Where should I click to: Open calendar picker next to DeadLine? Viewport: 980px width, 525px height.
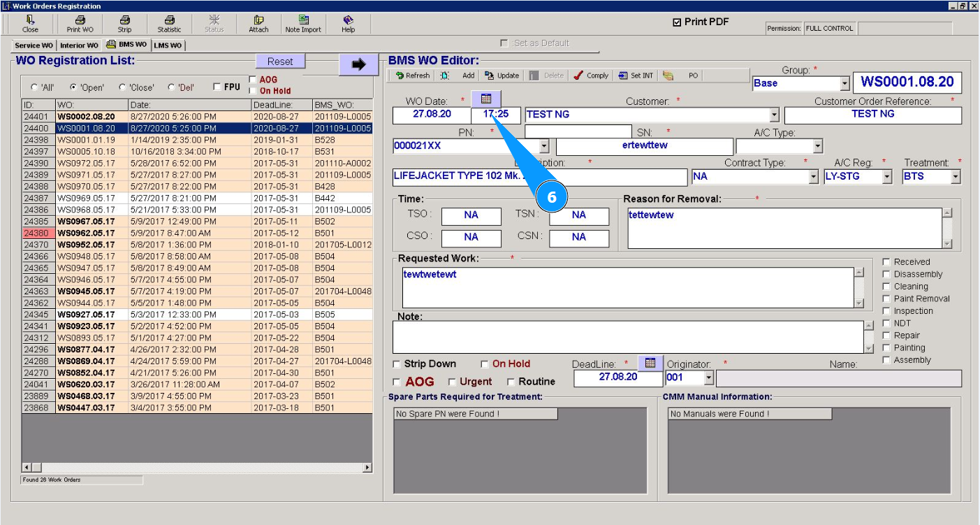tap(650, 363)
